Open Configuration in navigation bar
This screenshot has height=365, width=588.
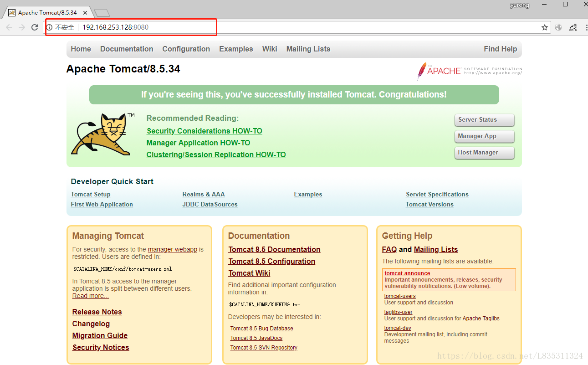pos(186,49)
